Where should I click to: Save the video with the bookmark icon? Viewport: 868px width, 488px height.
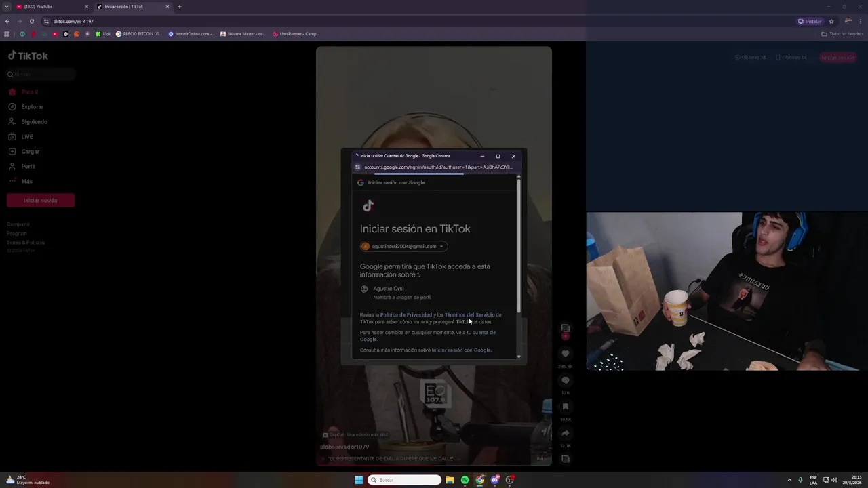click(566, 407)
